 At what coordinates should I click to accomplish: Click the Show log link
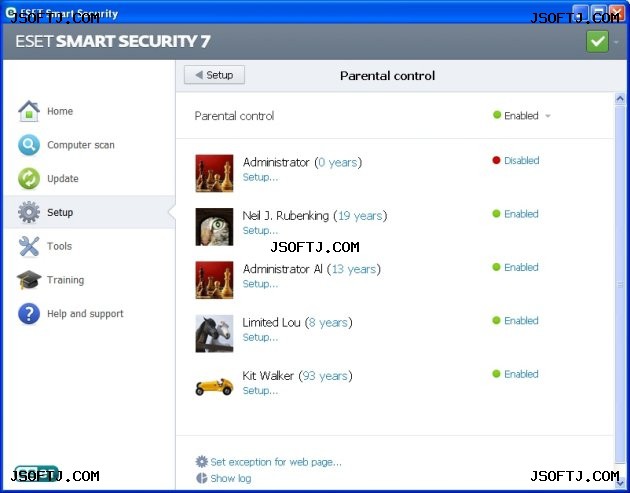(231, 479)
